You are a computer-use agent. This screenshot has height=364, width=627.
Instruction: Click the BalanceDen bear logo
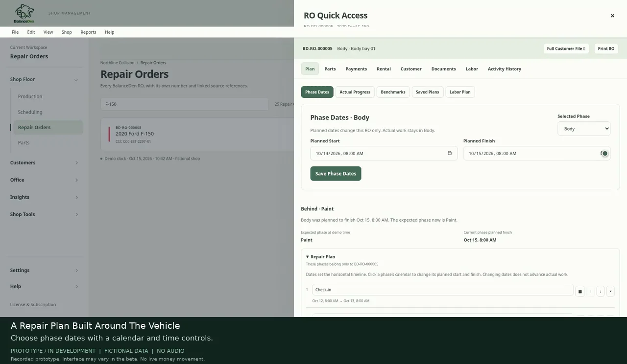(24, 14)
